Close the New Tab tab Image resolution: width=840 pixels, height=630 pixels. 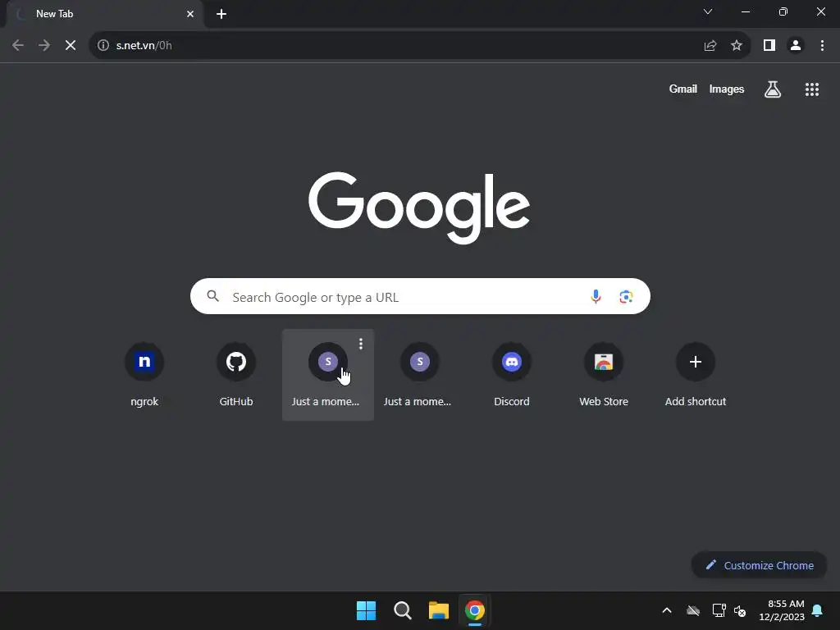coord(190,14)
